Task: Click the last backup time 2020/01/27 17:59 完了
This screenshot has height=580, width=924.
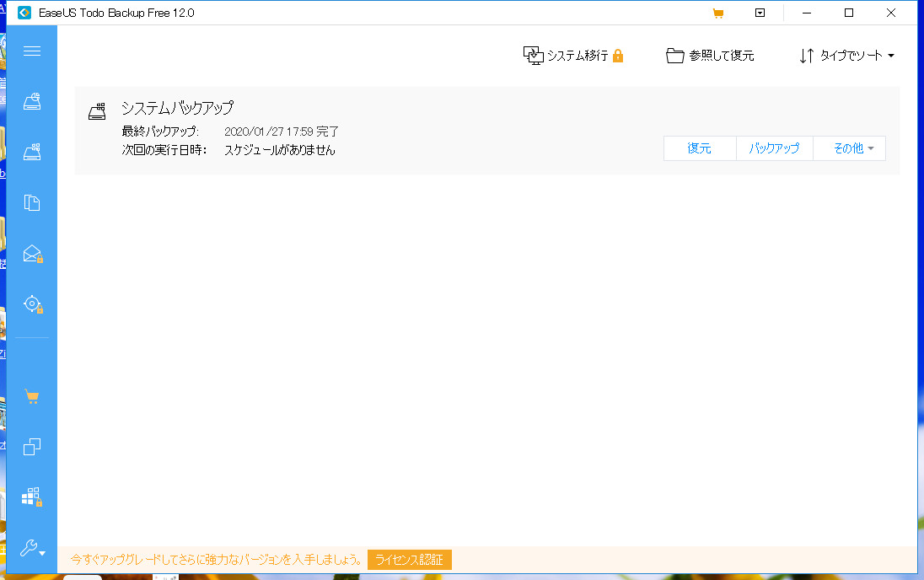Action: (x=281, y=132)
